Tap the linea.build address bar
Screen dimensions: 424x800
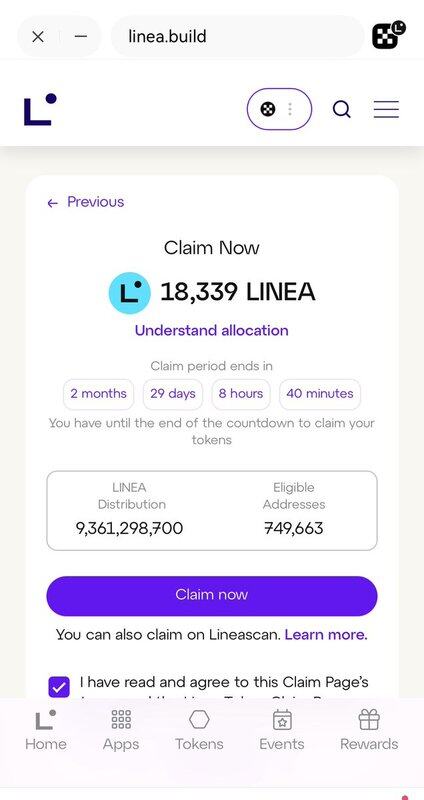237,37
